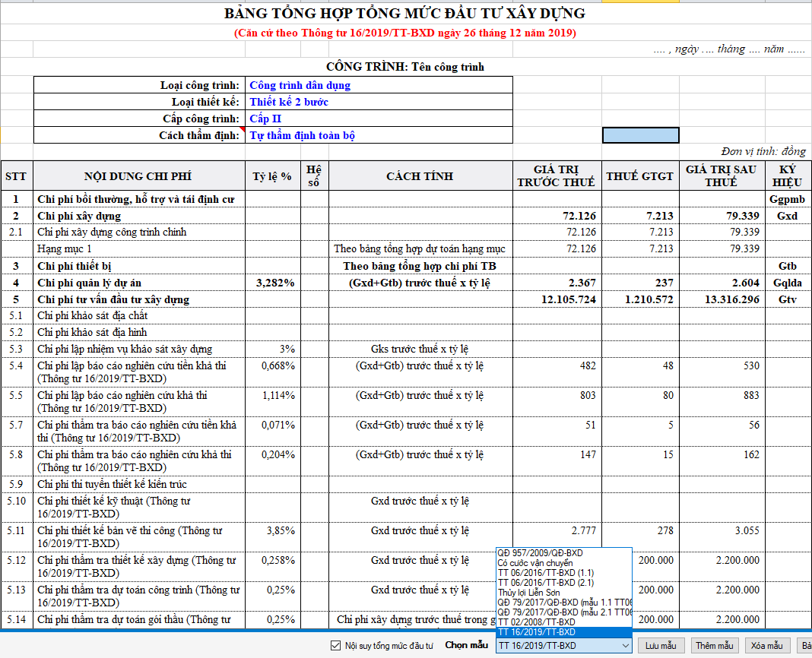
Task: Click the NỘI DUNG CHI PHÍ header
Action: [x=139, y=176]
